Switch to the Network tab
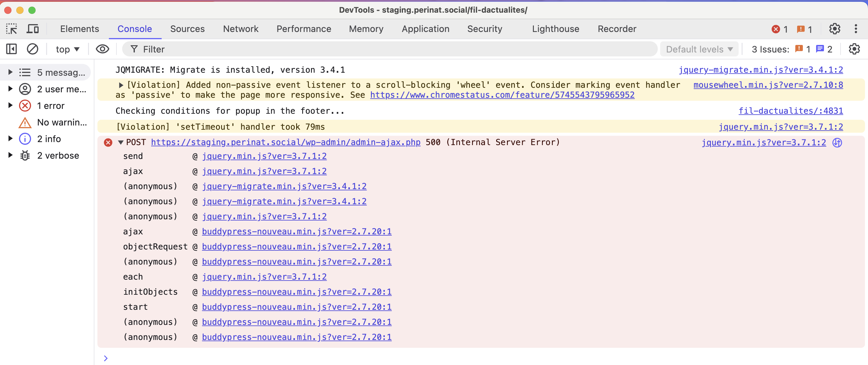 click(x=241, y=29)
